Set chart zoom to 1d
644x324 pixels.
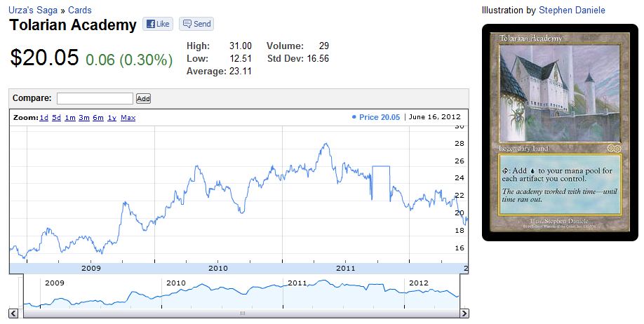44,118
